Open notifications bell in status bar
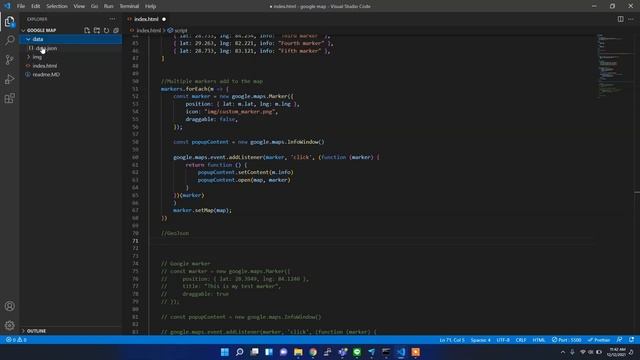The image size is (640, 360). click(x=631, y=340)
